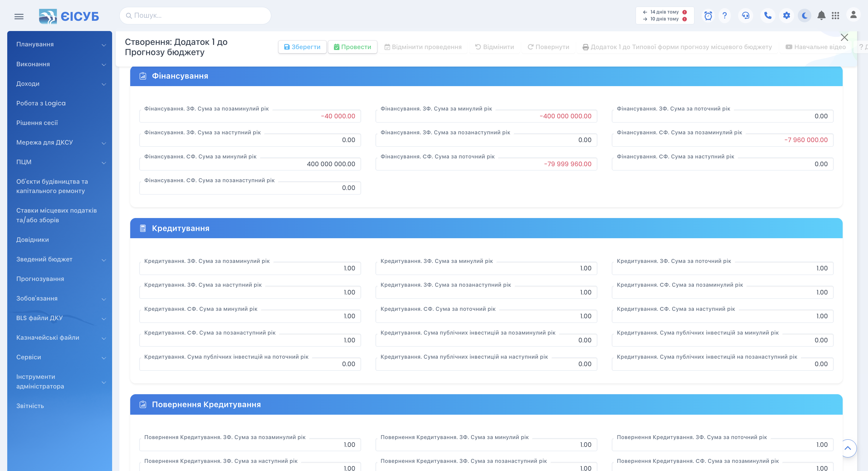Edit Кредитування СФ минулий рік field

click(x=250, y=316)
